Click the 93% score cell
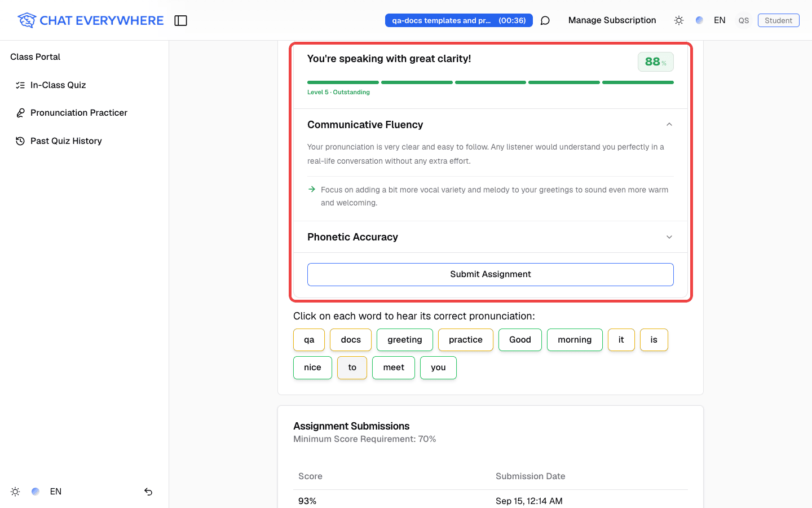Image resolution: width=812 pixels, height=508 pixels. click(x=307, y=501)
